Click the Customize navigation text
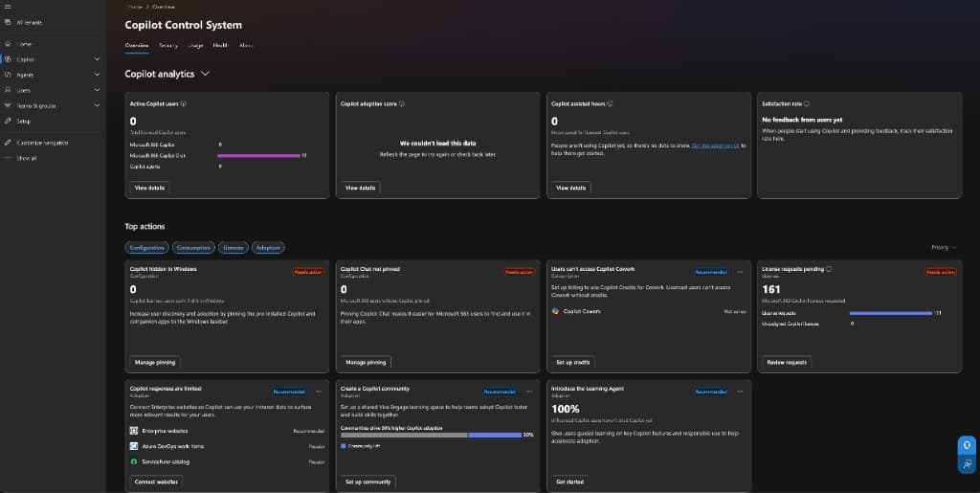980x493 pixels. 42,143
